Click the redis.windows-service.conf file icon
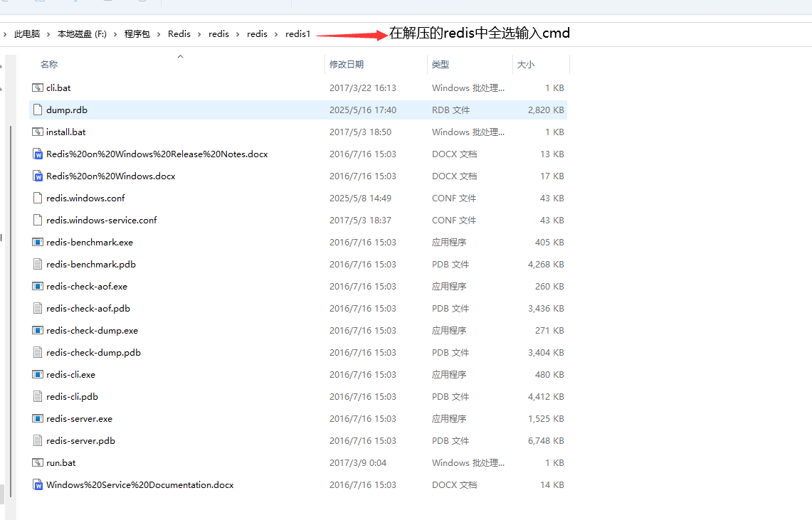Viewport: 812px width, 520px height. (x=37, y=220)
